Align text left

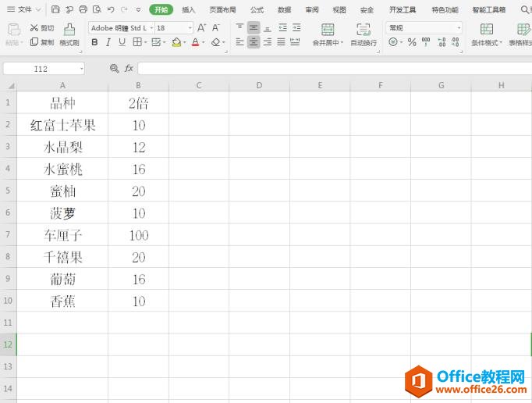click(x=239, y=42)
